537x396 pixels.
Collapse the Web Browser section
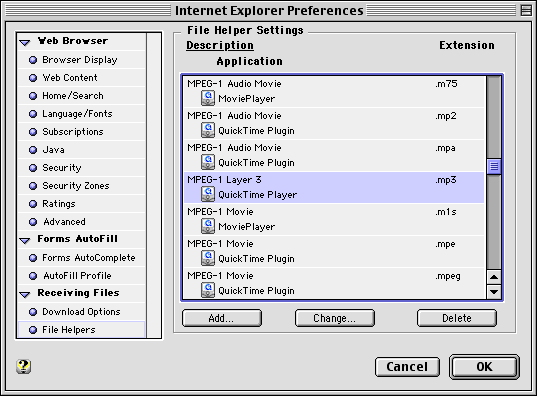point(25,42)
